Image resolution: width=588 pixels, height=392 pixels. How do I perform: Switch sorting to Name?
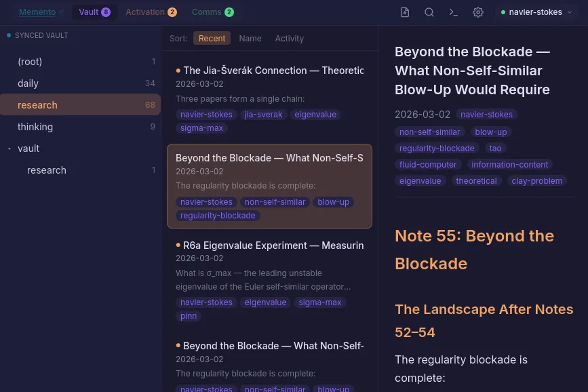click(250, 39)
